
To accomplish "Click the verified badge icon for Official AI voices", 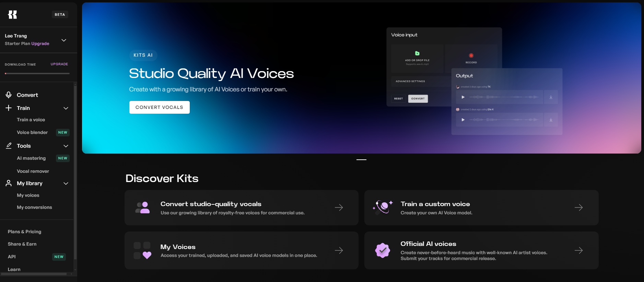I will [x=383, y=250].
